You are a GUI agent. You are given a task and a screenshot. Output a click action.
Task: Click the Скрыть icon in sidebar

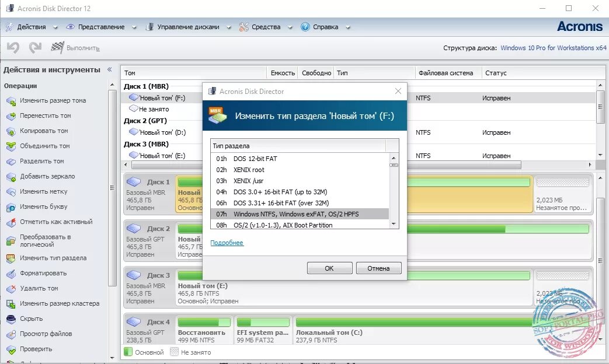pos(11,319)
